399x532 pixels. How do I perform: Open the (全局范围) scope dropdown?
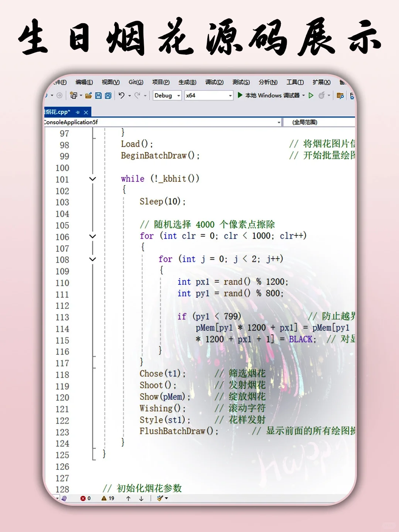tap(319, 122)
